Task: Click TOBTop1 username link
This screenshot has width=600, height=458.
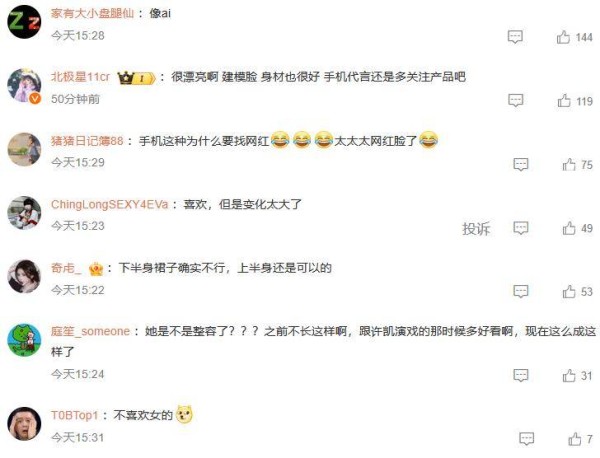Action: point(75,415)
